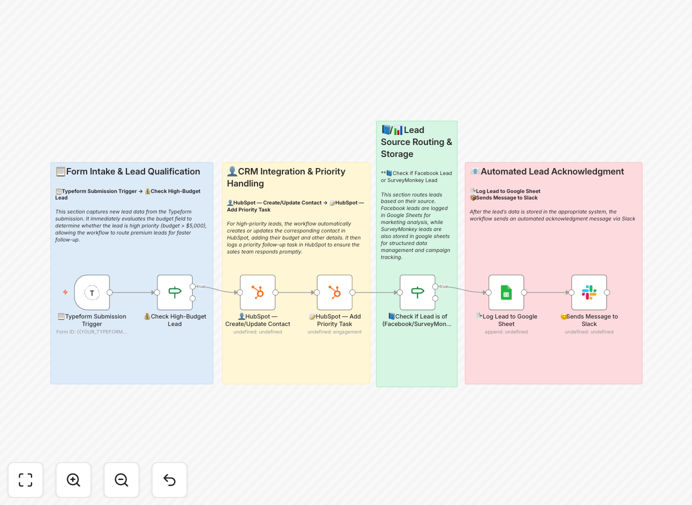Select the CRM Integration & Priority Handling heading
This screenshot has width=692, height=505.
pos(286,177)
